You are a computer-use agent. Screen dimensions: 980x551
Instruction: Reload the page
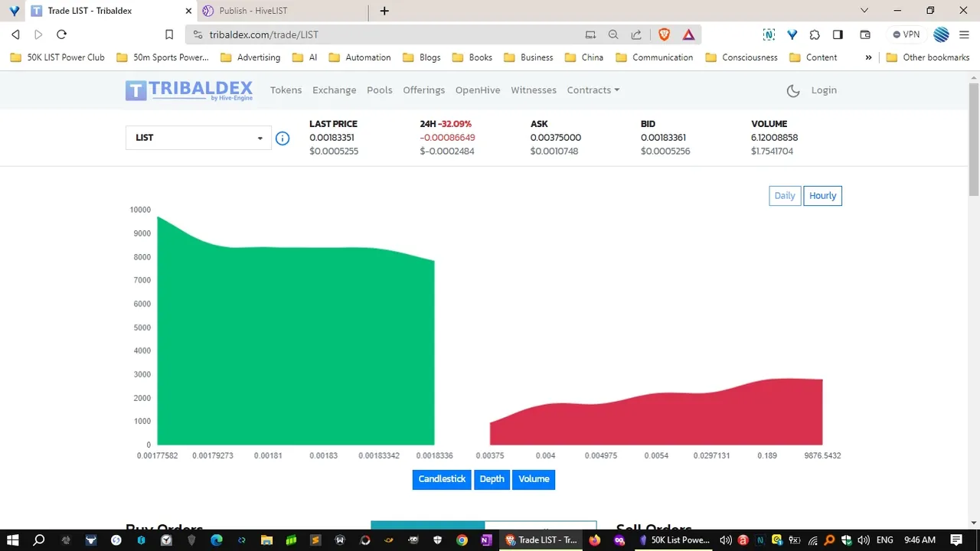pos(62,34)
